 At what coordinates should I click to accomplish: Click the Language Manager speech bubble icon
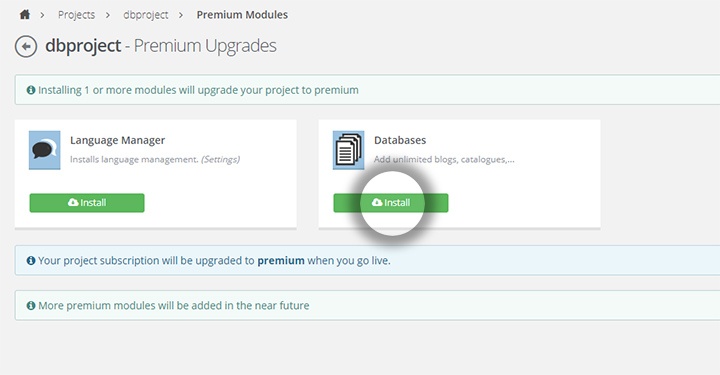(x=45, y=150)
